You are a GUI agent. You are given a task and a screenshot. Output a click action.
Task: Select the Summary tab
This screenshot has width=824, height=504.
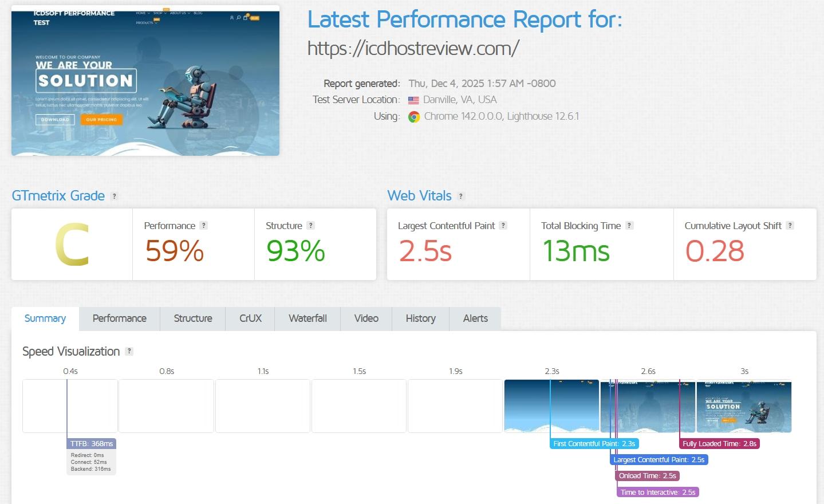click(x=45, y=318)
